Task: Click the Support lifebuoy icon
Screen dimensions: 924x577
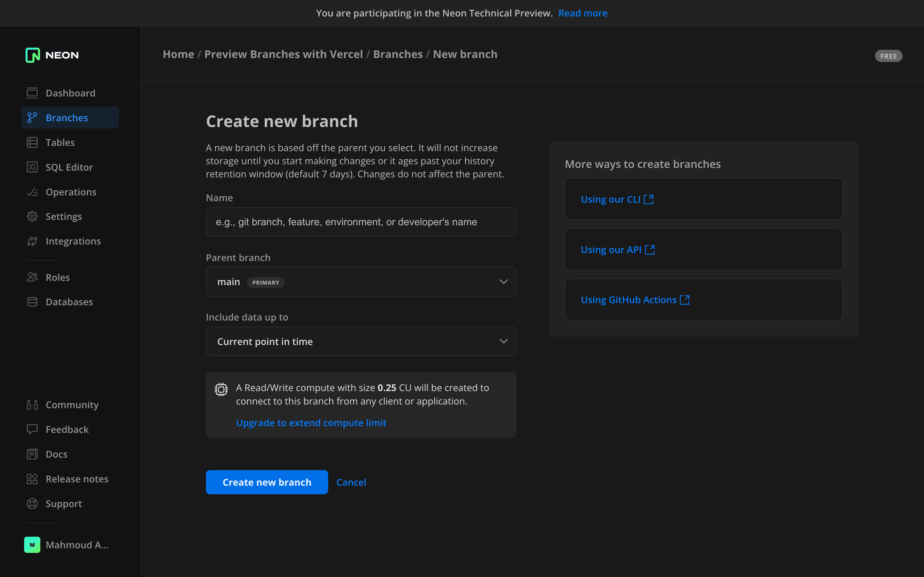Action: tap(32, 504)
